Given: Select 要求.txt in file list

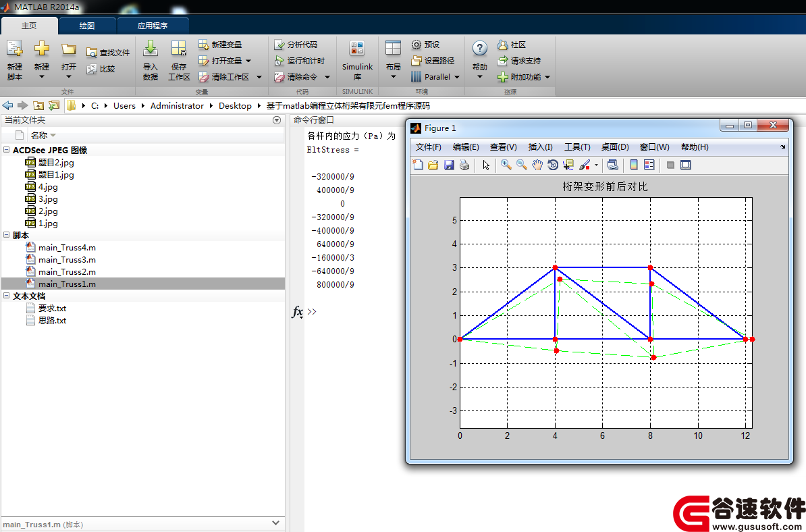Looking at the screenshot, I should coord(52,308).
